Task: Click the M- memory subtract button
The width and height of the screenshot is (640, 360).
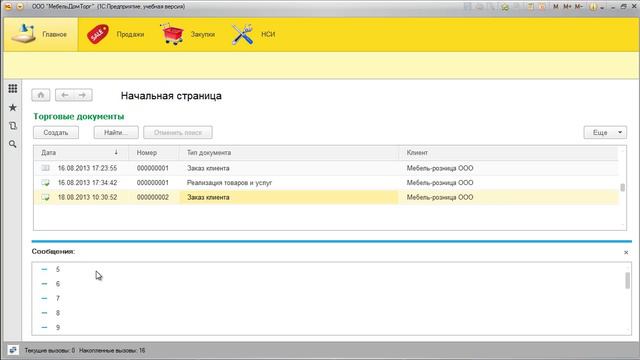Action: (579, 7)
